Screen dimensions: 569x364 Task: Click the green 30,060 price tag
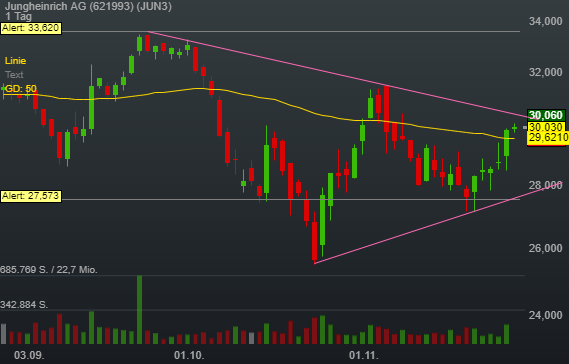(x=546, y=115)
